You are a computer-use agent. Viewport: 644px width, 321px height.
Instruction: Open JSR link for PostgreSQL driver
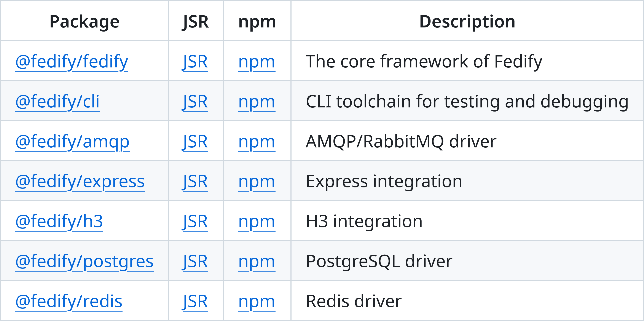click(195, 261)
